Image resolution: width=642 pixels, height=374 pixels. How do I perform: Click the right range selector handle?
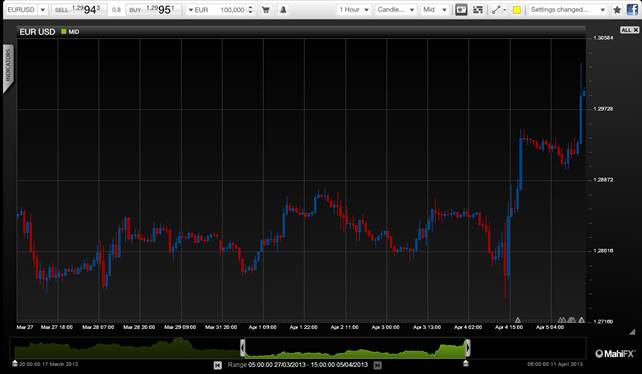point(468,348)
